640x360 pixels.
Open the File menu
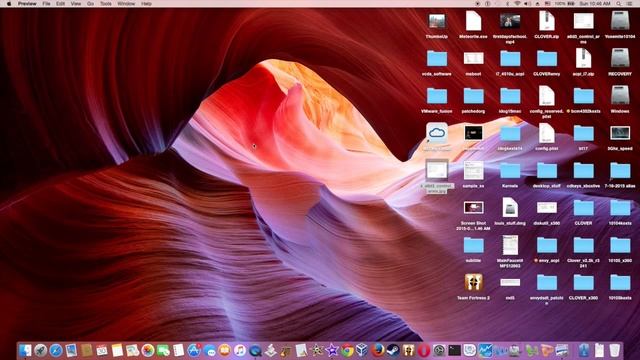[47, 4]
